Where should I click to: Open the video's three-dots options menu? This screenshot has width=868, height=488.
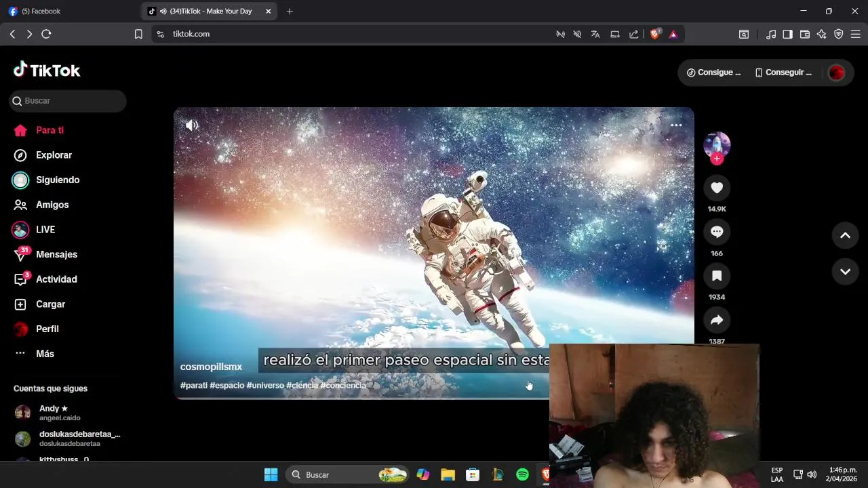[676, 125]
